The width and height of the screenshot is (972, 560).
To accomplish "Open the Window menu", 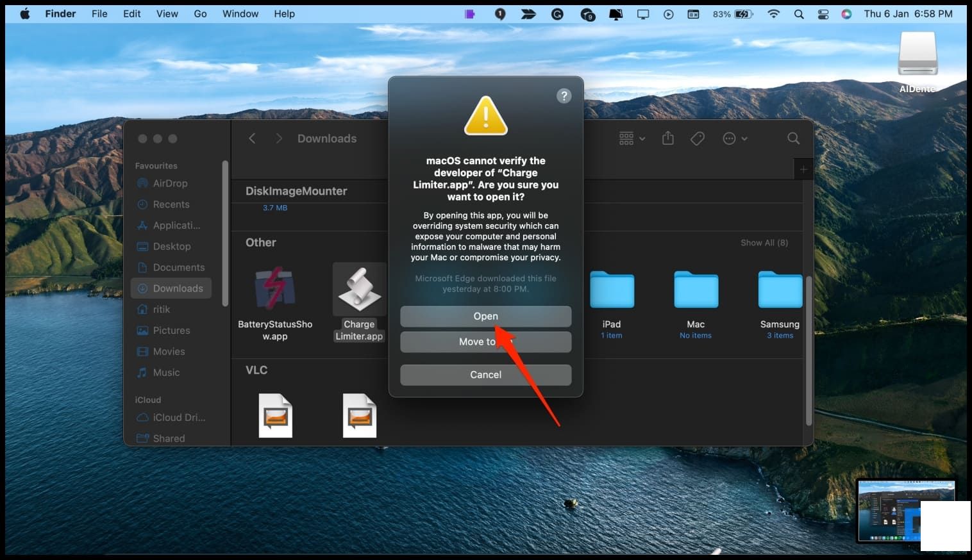I will pos(240,13).
